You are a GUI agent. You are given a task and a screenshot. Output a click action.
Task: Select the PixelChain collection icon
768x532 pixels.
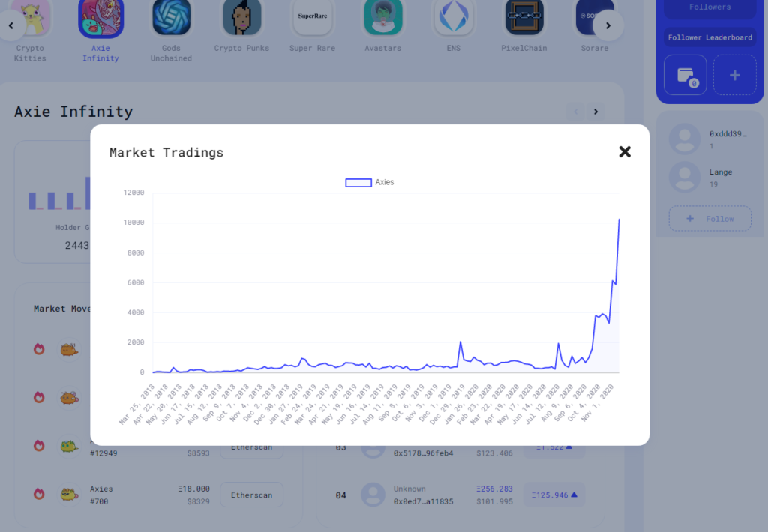(x=524, y=18)
